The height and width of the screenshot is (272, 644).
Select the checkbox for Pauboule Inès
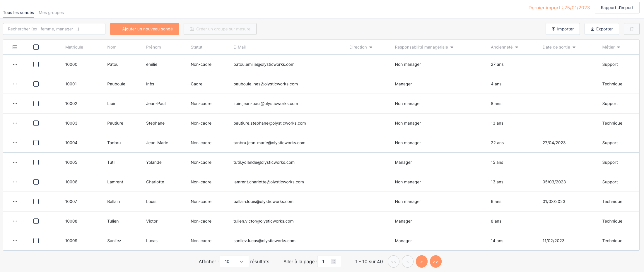(x=36, y=84)
